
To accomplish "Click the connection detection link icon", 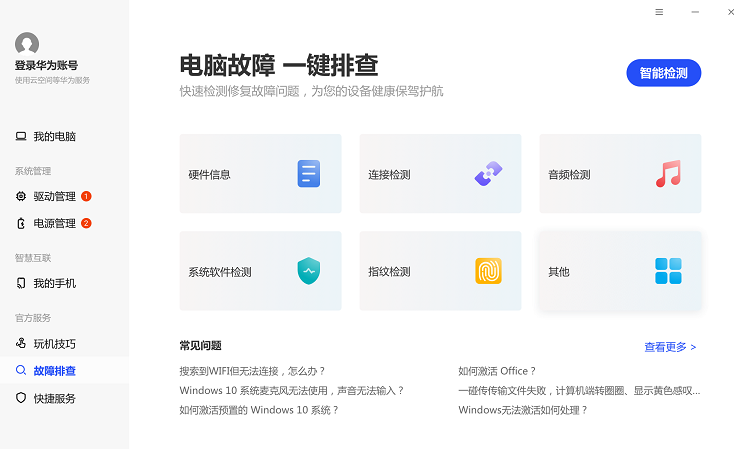I will click(x=488, y=174).
